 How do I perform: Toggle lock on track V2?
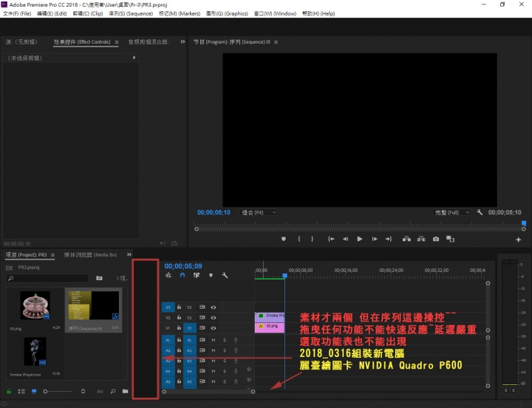point(179,318)
